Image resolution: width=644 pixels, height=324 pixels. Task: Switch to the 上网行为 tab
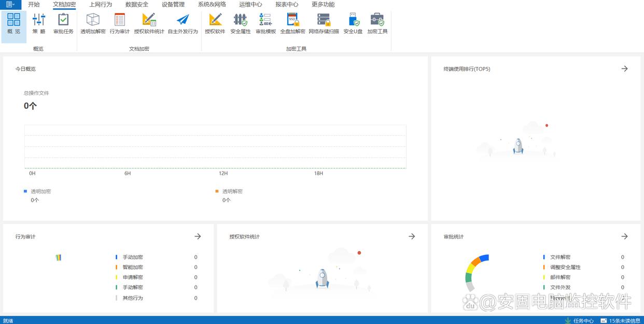tap(101, 4)
